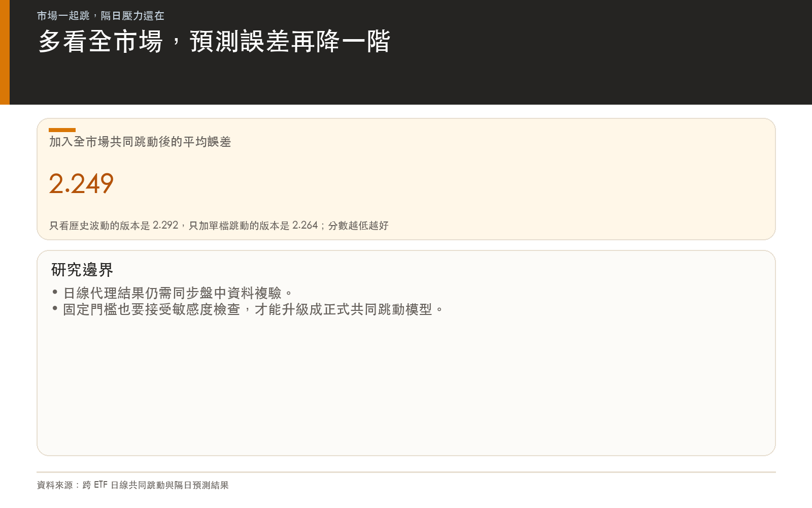
Task: Click the footer 資料來源 line
Action: click(x=132, y=485)
